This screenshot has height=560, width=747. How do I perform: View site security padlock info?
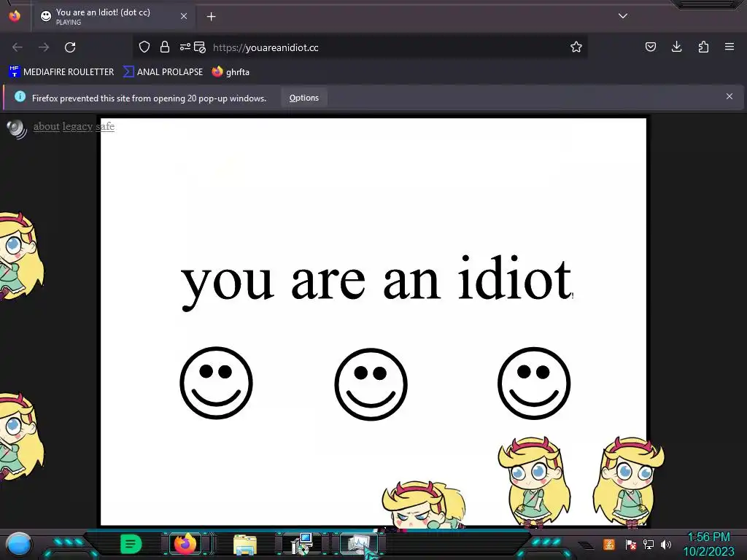(165, 47)
